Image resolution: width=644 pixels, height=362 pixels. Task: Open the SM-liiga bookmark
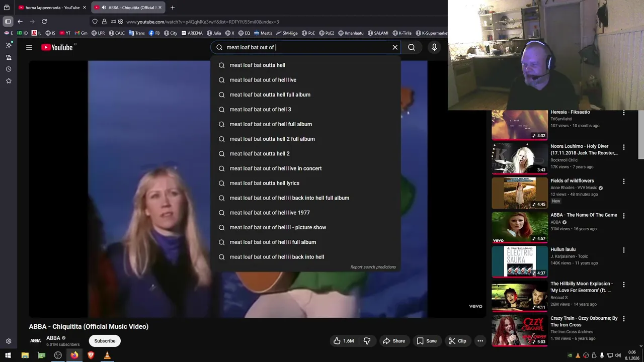point(287,33)
